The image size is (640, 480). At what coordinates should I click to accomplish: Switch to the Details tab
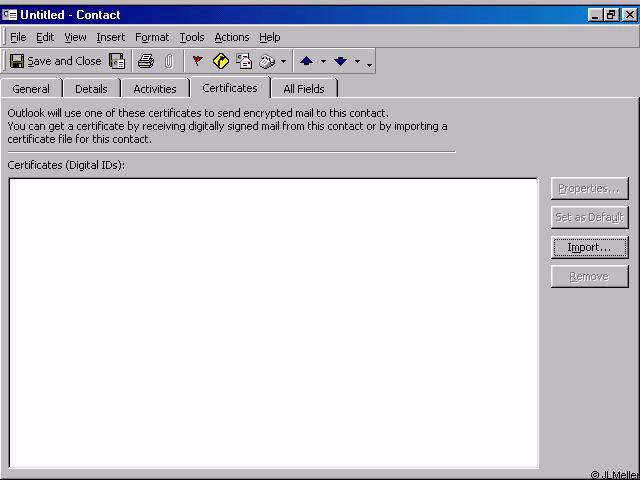pos(91,89)
